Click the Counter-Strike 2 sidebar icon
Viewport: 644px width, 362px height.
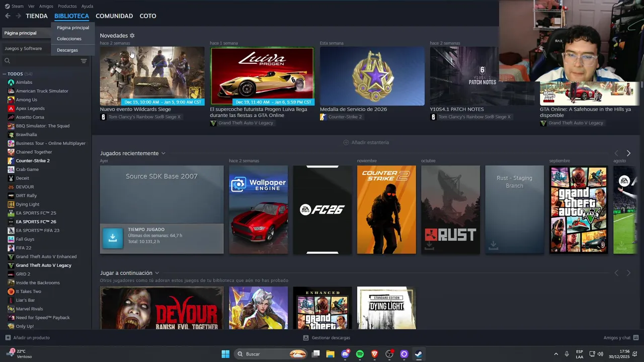coord(11,161)
